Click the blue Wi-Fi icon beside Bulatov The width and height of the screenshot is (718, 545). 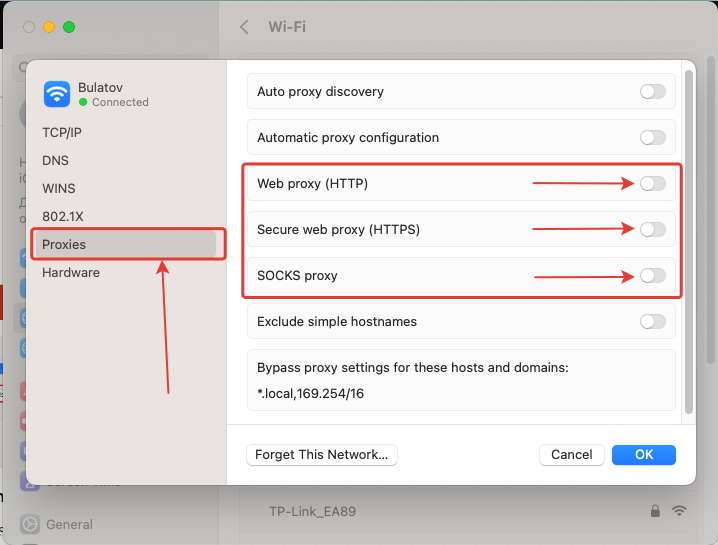coord(57,94)
